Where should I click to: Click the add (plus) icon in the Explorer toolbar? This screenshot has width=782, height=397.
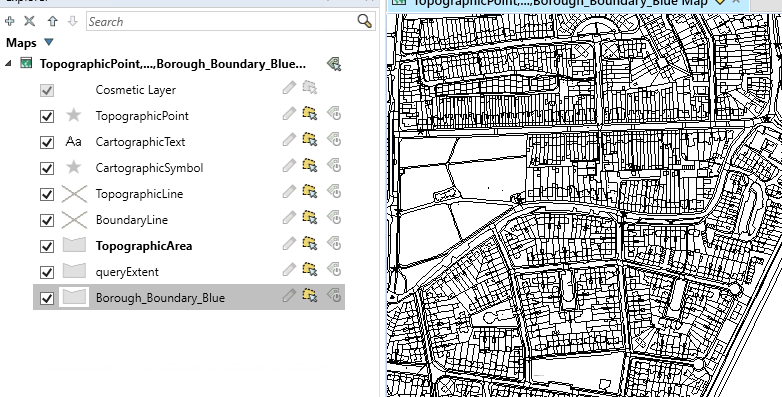(9, 21)
